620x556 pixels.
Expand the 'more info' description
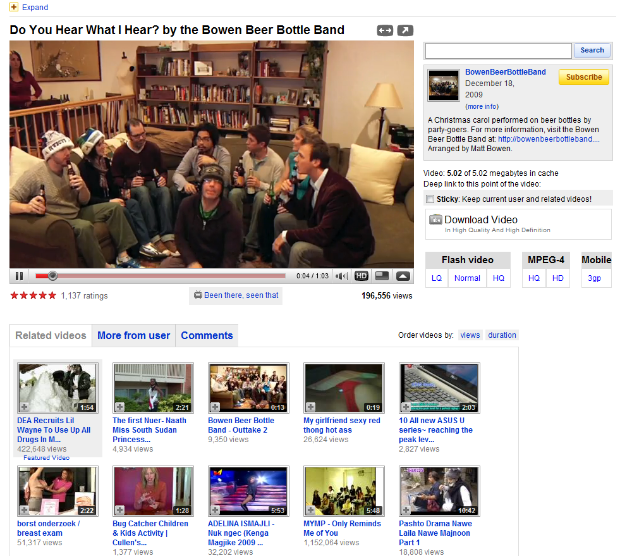click(482, 107)
